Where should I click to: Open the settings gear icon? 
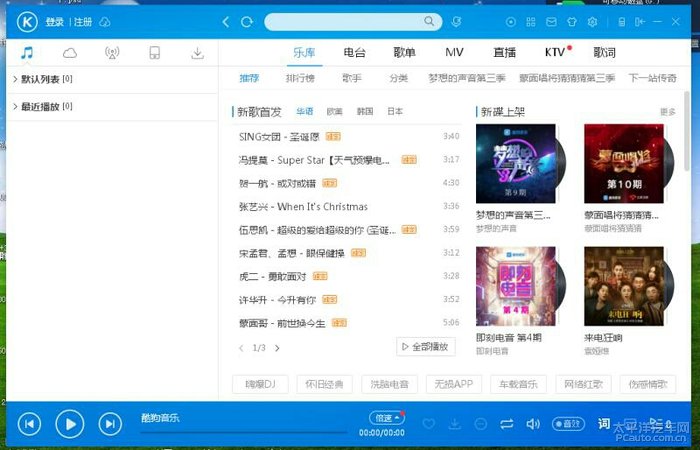[x=592, y=22]
